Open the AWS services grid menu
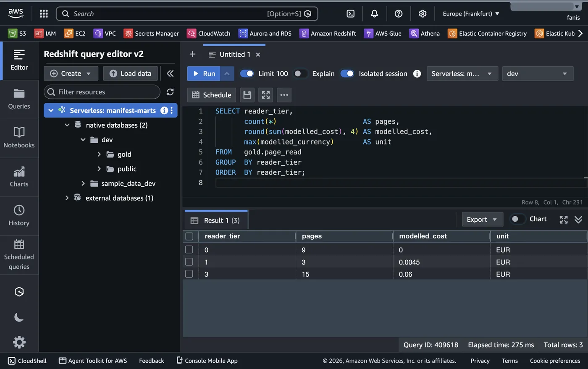Image resolution: width=588 pixels, height=369 pixels. click(44, 14)
